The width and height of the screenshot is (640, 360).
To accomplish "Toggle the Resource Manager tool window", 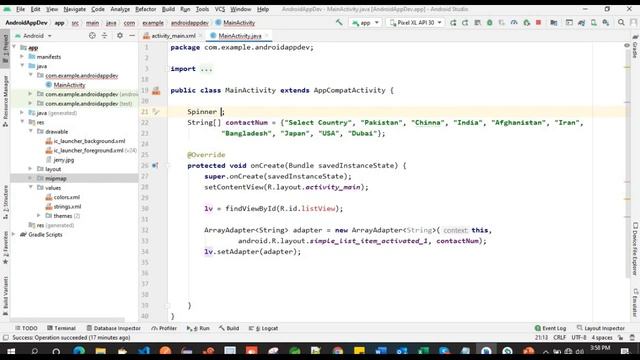I will [x=5, y=101].
